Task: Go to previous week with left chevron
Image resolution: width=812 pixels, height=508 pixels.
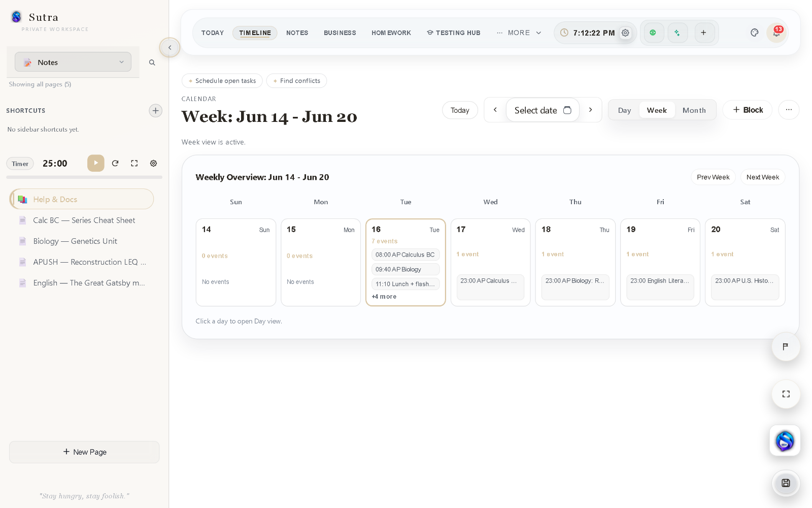Action: coord(495,110)
